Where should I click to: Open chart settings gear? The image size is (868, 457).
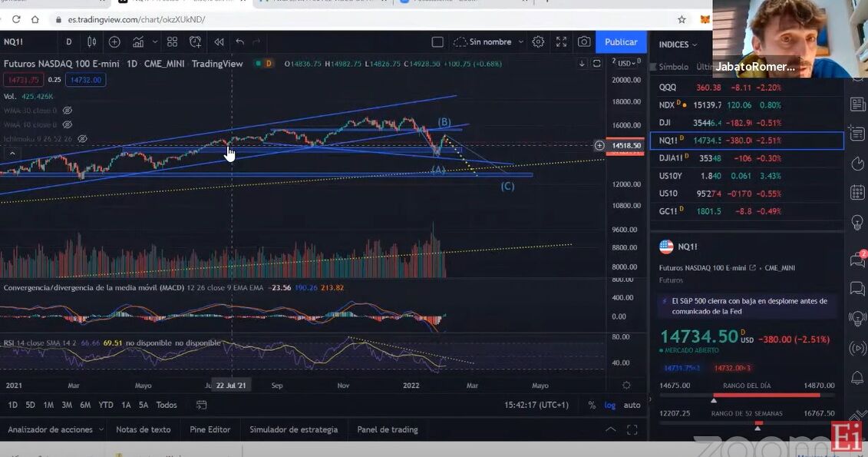537,42
